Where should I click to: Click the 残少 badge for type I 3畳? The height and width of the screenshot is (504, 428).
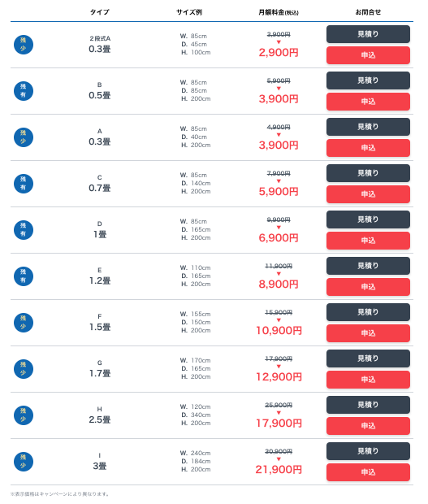[24, 461]
